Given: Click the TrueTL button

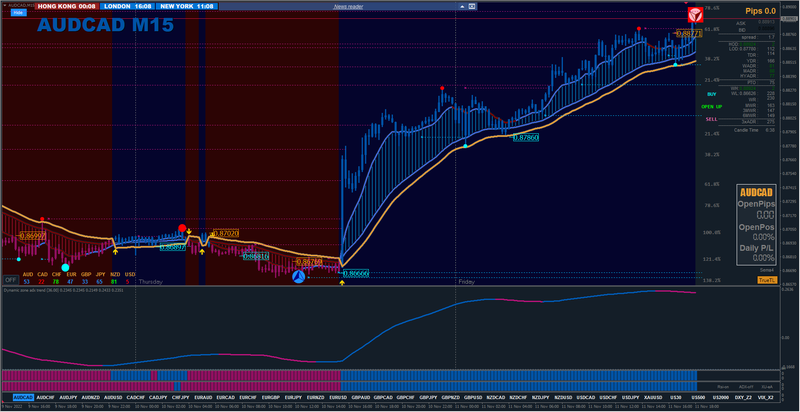Looking at the screenshot, I should [x=766, y=280].
